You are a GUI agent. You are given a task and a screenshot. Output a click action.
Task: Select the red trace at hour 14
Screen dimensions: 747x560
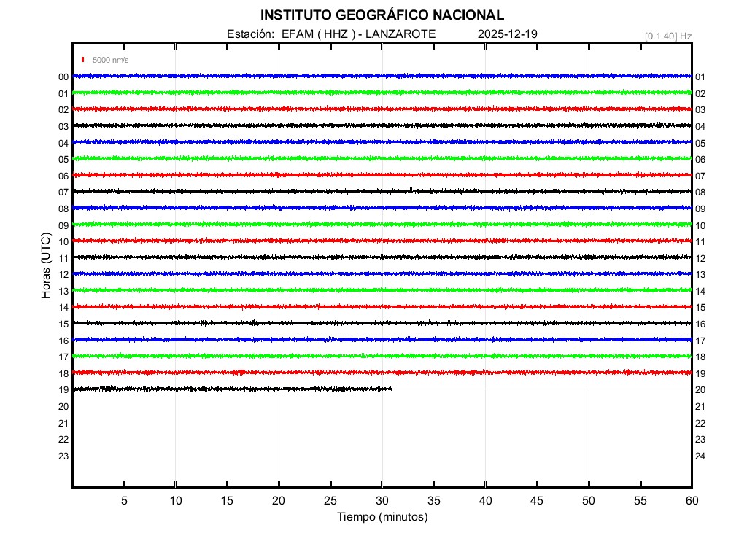coord(382,306)
